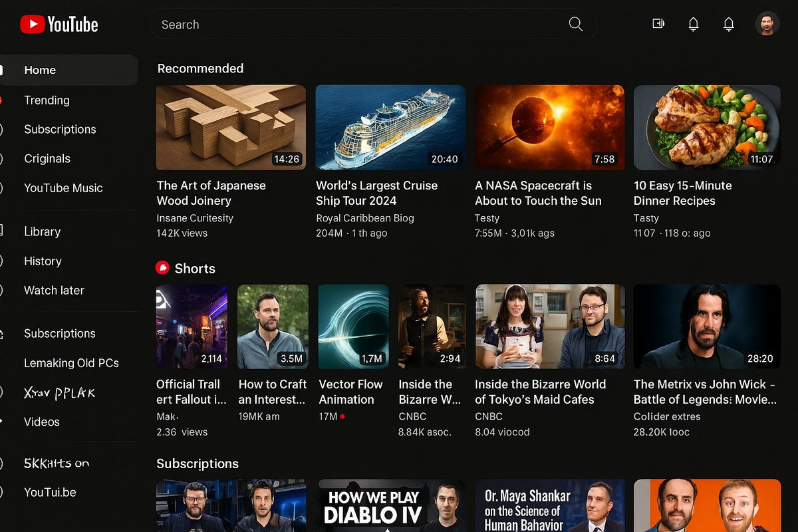Click the YouTube logo

[x=59, y=25]
